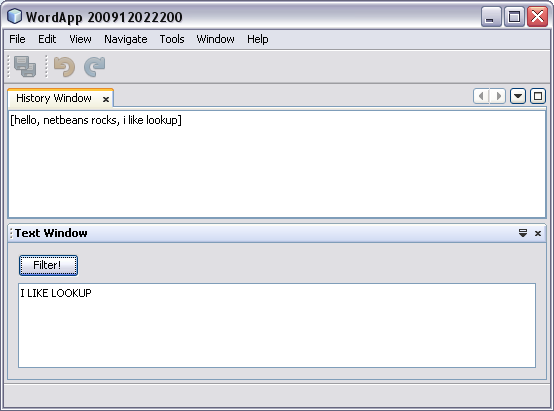This screenshot has width=554, height=411.
Task: Click the Undo arrow icon
Action: pos(64,66)
